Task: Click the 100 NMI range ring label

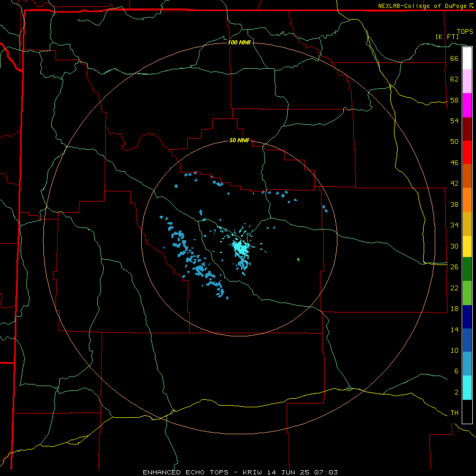Action: 239,42
